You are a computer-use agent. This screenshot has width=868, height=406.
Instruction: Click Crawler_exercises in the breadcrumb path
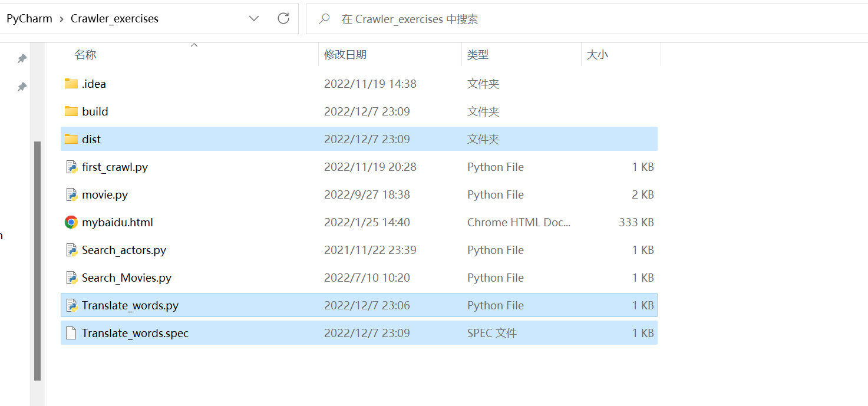tap(114, 19)
